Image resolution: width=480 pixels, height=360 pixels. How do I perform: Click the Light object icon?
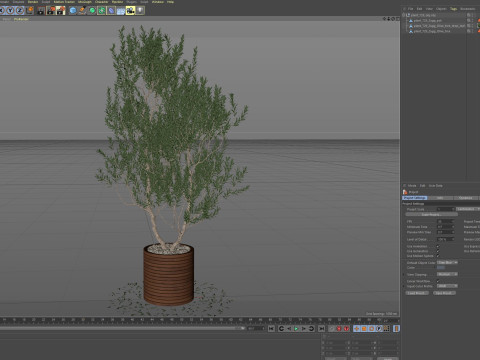[140, 11]
